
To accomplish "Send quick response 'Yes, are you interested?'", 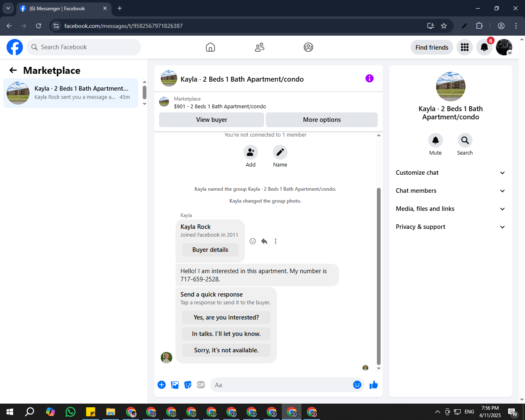I will pos(226,317).
